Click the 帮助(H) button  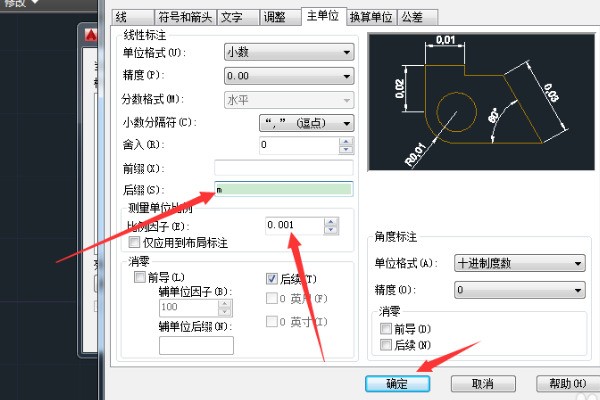568,384
